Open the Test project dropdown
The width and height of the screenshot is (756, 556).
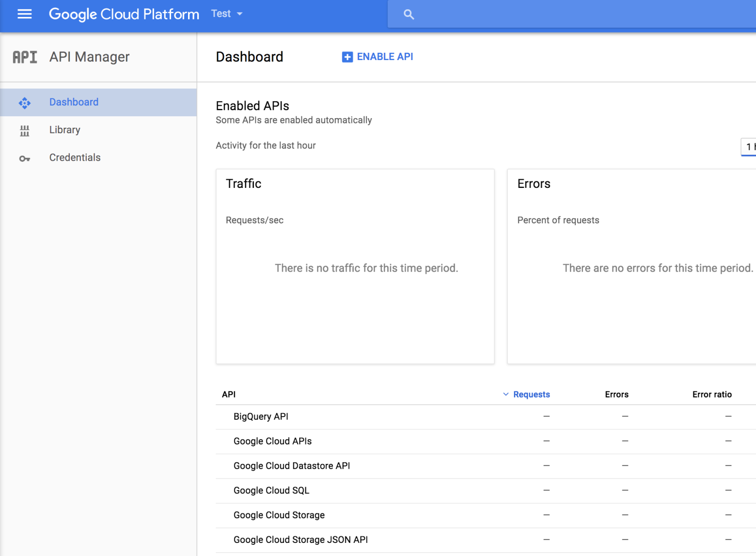tap(227, 14)
